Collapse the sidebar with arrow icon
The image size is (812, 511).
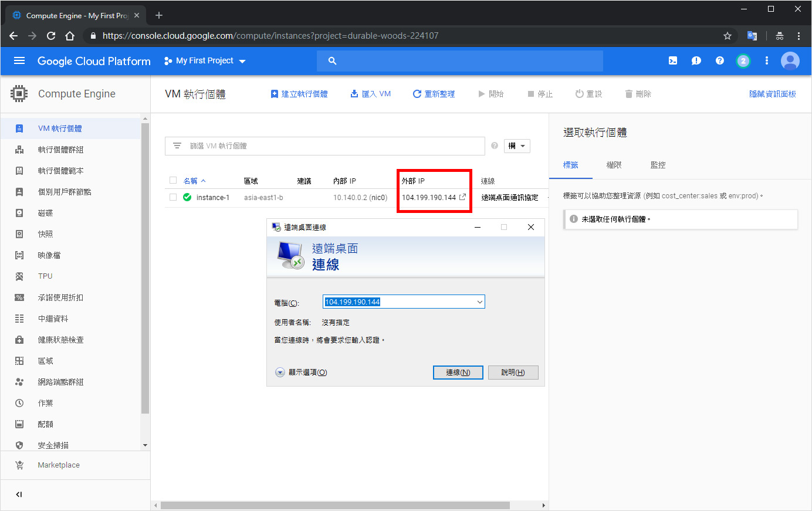(x=19, y=495)
